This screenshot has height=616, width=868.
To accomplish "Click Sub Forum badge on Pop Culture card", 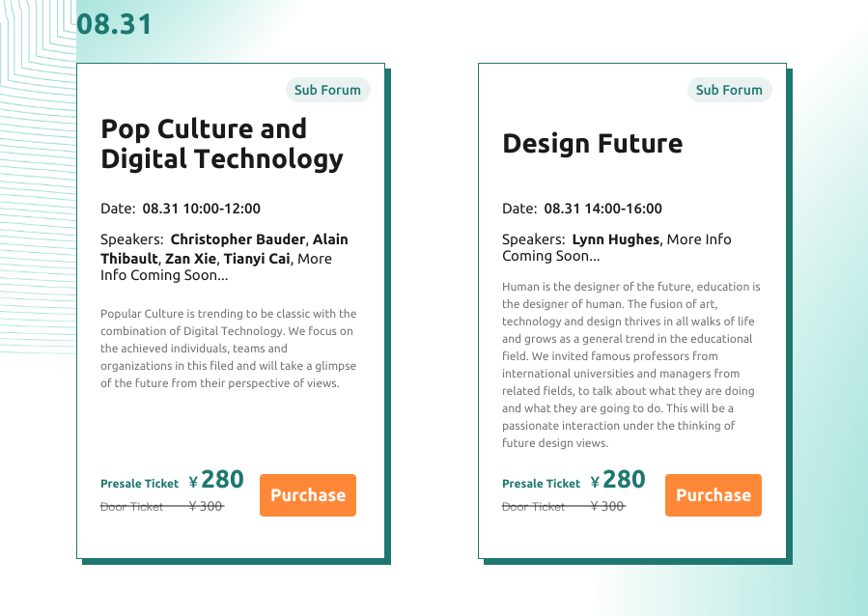I will (x=327, y=90).
